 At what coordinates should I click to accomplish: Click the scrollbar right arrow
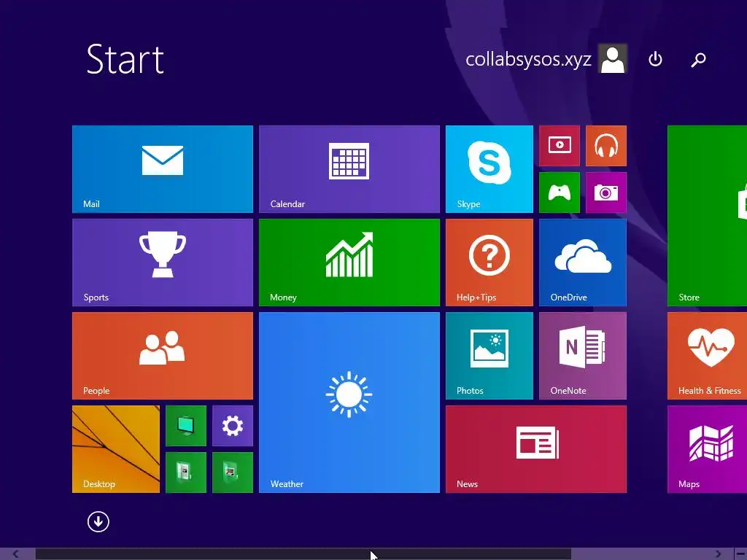[x=718, y=554]
